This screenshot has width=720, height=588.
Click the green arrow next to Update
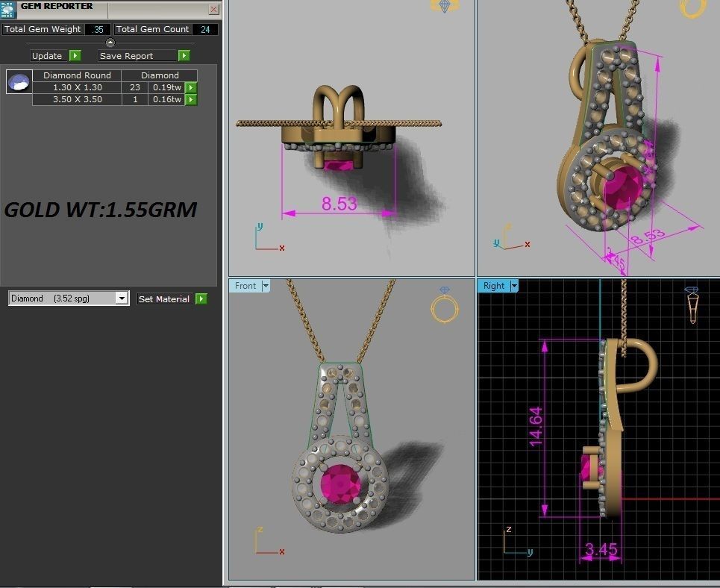pyautogui.click(x=75, y=55)
